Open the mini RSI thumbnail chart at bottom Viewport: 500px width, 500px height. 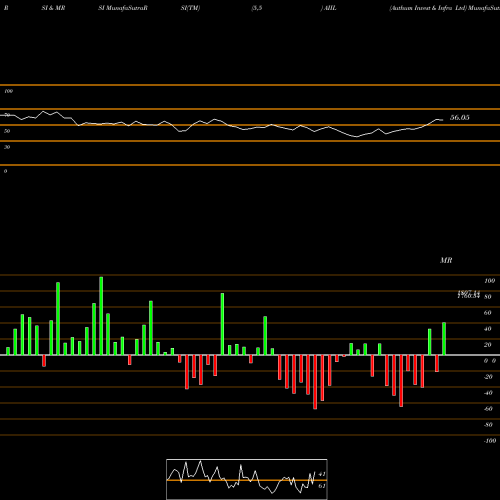pyautogui.click(x=247, y=479)
